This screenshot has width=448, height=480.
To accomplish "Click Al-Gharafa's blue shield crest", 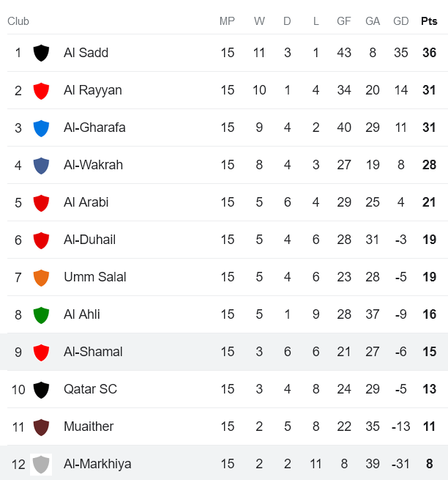I will point(41,128).
